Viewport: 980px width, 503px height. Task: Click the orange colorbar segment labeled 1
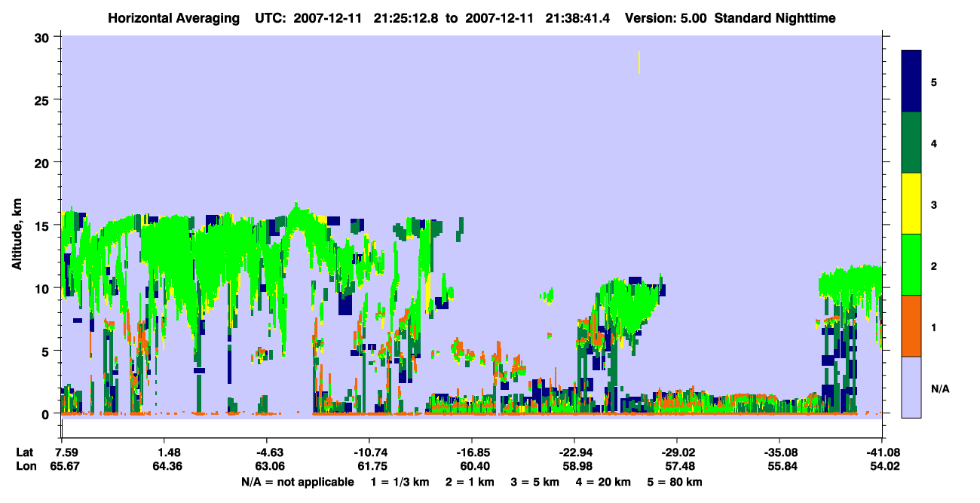point(911,326)
